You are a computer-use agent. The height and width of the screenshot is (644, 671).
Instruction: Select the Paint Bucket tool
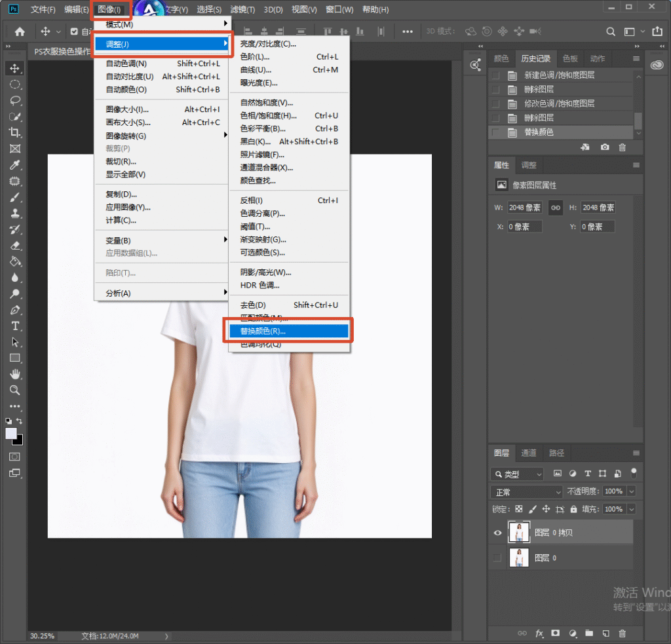point(15,261)
